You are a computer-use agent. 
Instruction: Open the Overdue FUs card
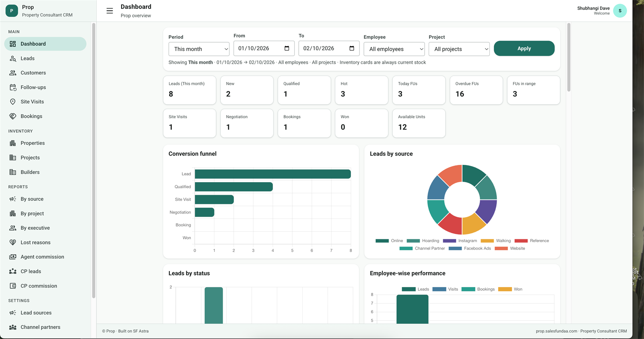tap(476, 90)
